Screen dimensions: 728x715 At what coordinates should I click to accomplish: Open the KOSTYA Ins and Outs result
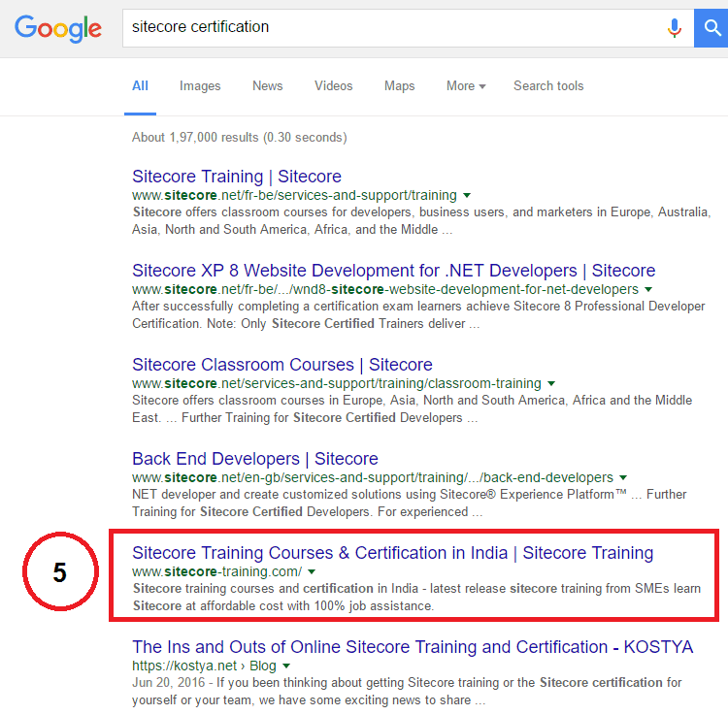[x=413, y=647]
